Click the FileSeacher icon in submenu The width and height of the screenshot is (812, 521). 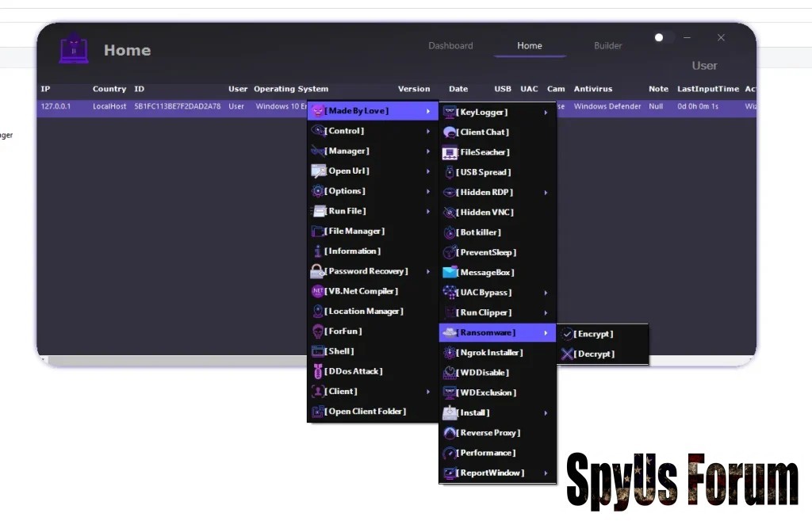(x=450, y=152)
